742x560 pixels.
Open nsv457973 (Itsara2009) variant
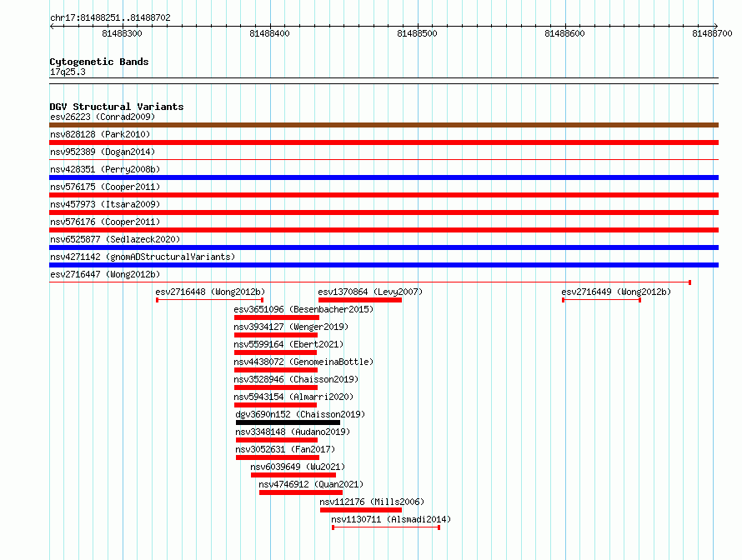point(105,204)
